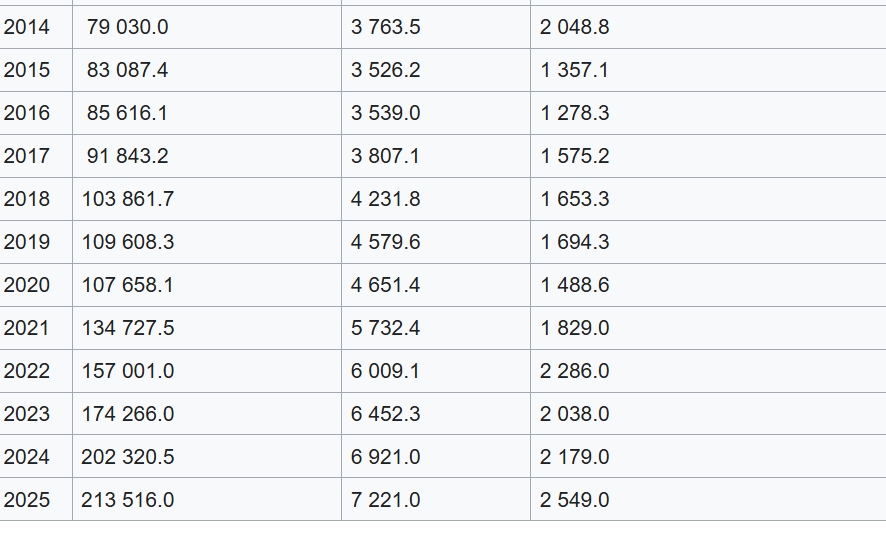Image resolution: width=886 pixels, height=535 pixels.
Task: Select the 6 921.0 value cell
Action: point(386,457)
